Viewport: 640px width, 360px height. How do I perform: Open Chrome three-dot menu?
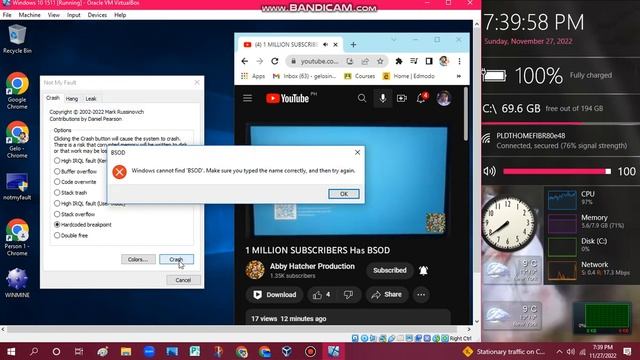point(460,61)
